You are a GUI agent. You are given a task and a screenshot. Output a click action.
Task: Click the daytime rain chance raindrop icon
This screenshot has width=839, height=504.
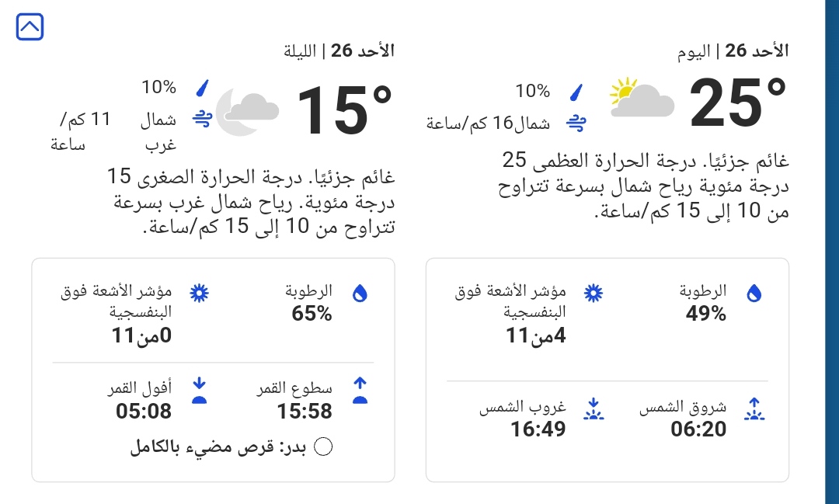576,92
